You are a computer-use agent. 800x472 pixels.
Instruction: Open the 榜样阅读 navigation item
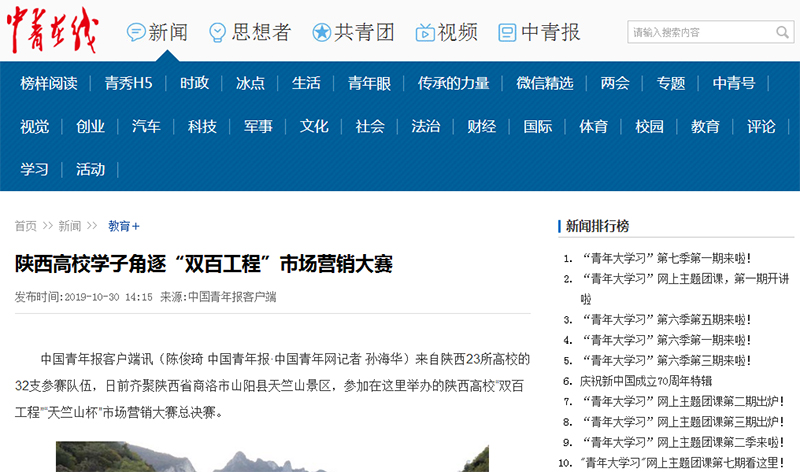click(x=48, y=83)
